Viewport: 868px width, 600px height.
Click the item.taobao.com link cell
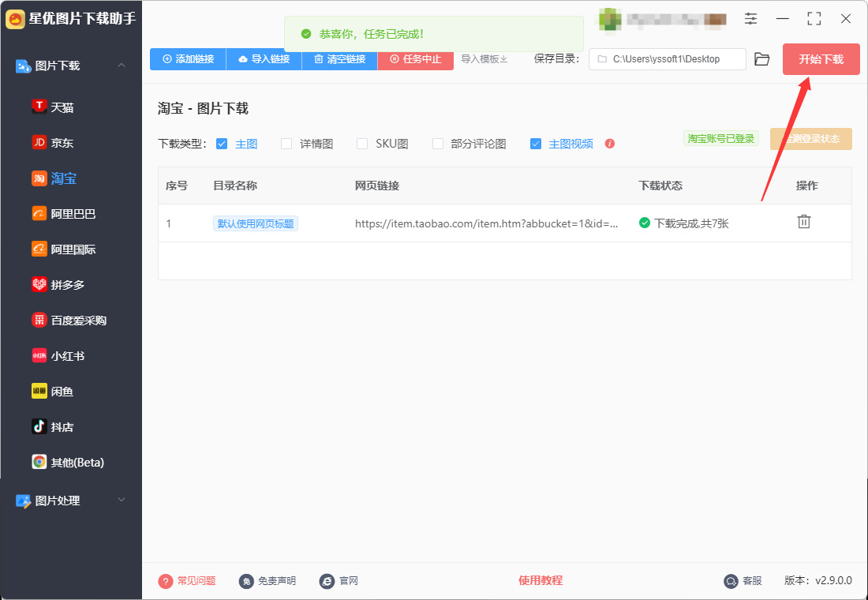487,224
